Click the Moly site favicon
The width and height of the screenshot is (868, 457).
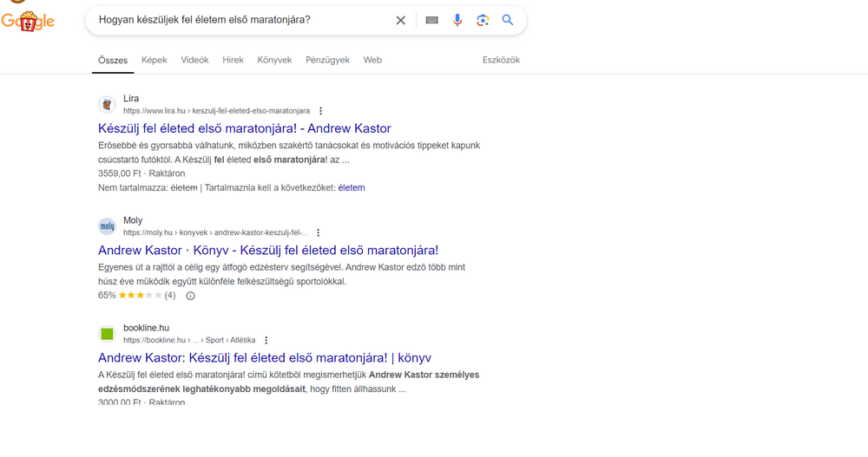[107, 225]
